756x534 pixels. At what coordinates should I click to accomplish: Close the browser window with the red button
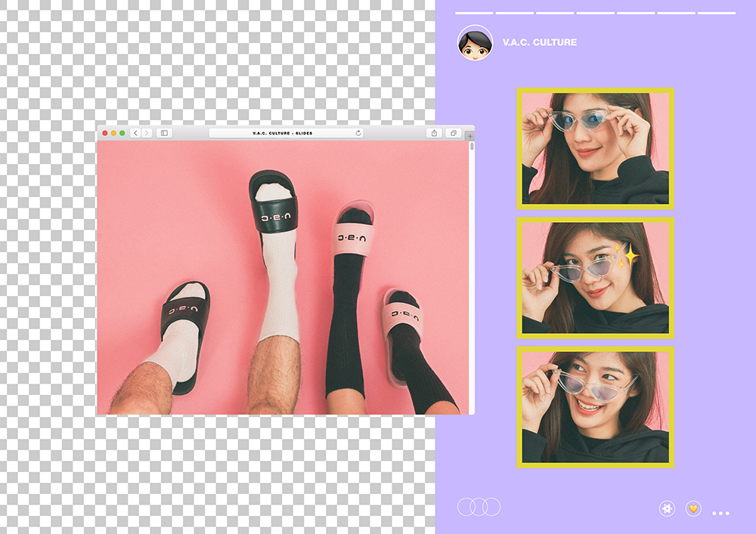pyautogui.click(x=104, y=134)
